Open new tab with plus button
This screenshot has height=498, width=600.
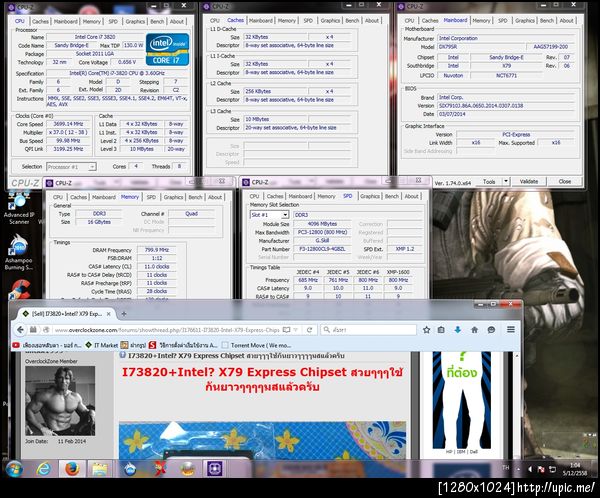(x=124, y=313)
